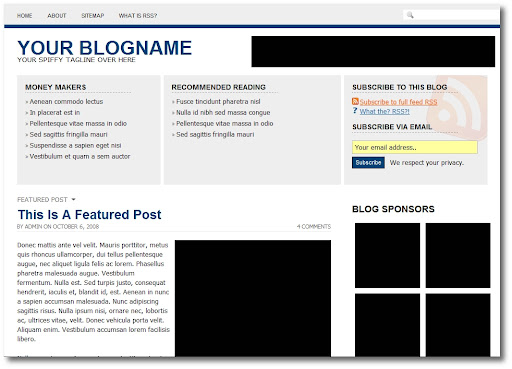Click the orange RSS feed icon
The image size is (512, 369).
coord(355,101)
